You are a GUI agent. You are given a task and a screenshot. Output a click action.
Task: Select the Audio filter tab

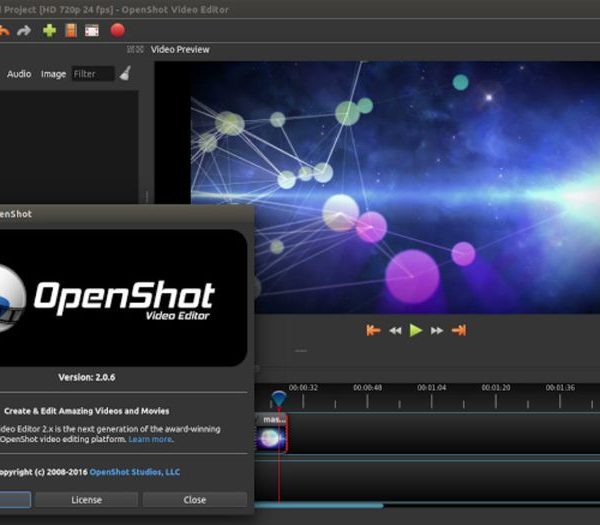pyautogui.click(x=19, y=74)
